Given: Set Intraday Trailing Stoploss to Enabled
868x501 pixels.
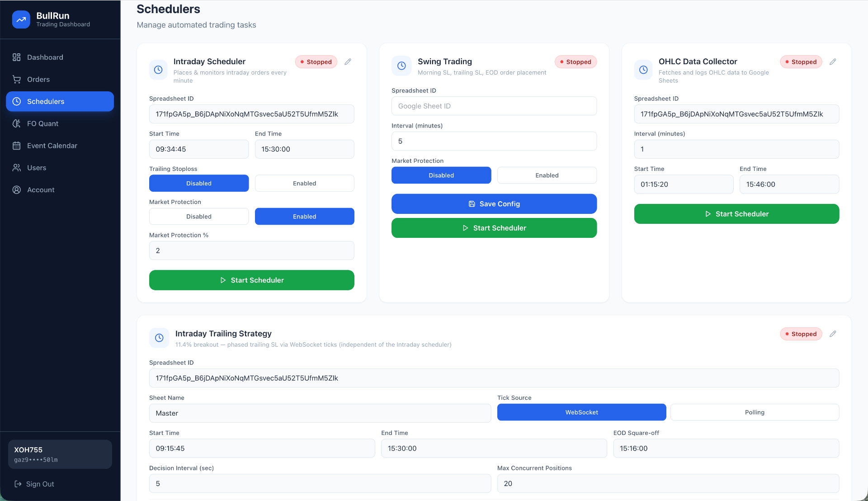Looking at the screenshot, I should point(304,183).
